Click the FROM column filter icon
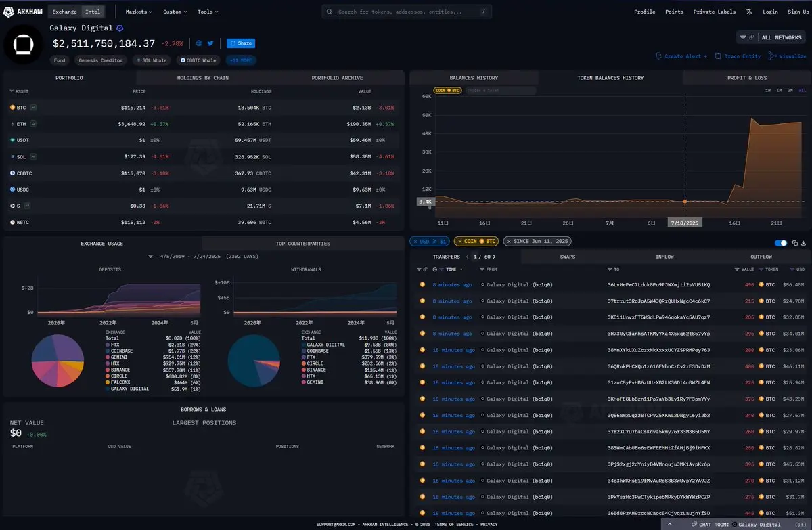This screenshot has width=812, height=530. coord(482,269)
